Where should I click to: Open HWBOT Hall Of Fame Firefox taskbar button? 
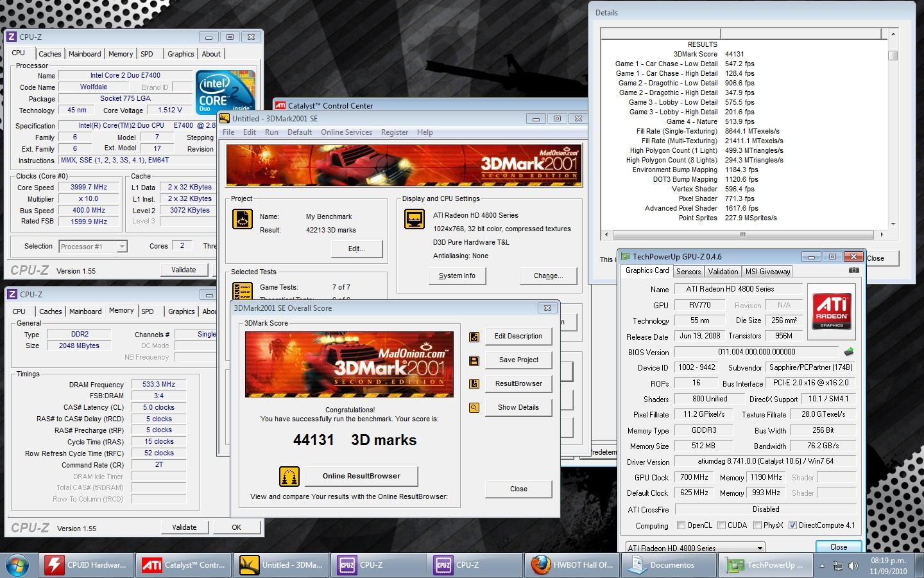point(572,565)
